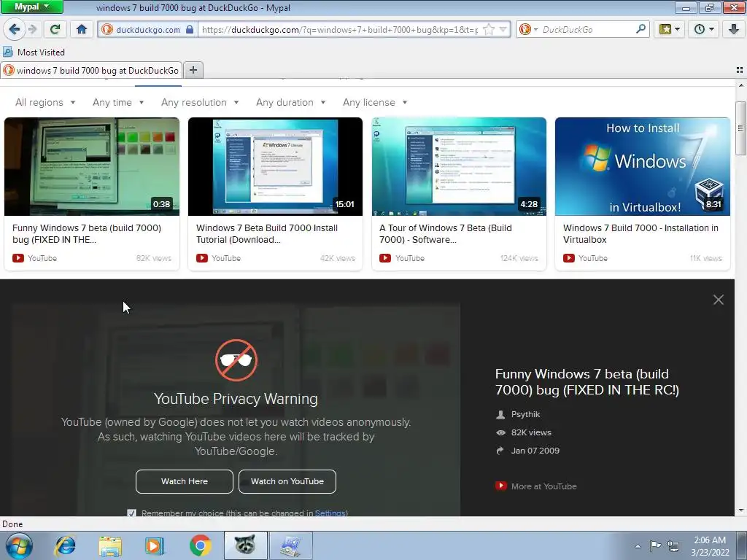The image size is (747, 560).
Task: Open the Most Visited bookmarks folder
Action: [x=34, y=52]
